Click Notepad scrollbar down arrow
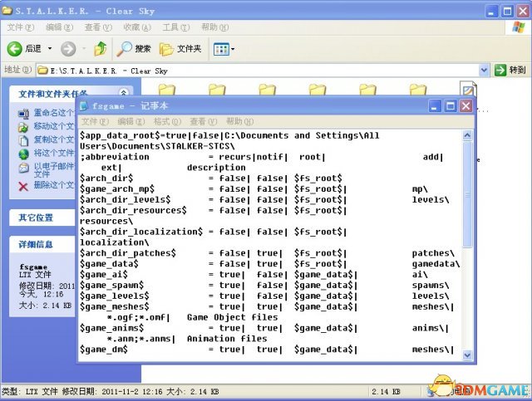This screenshot has width=532, height=401. pos(467,355)
